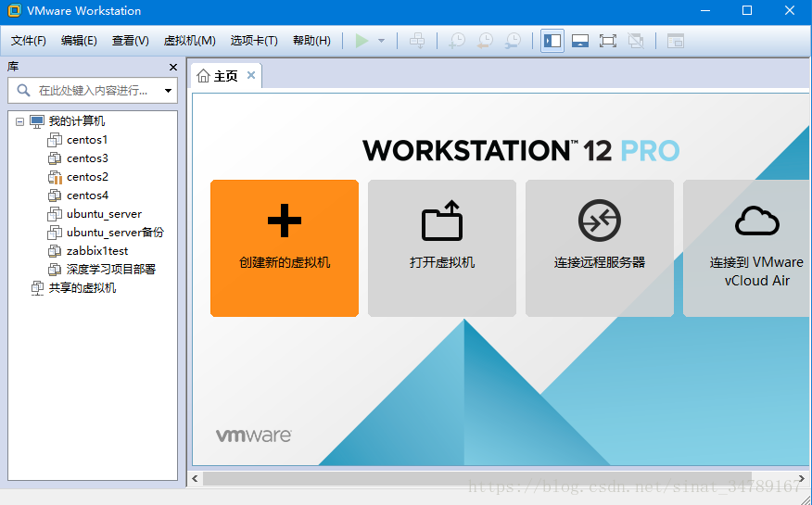
Task: Click the library search input field
Action: pos(94,91)
